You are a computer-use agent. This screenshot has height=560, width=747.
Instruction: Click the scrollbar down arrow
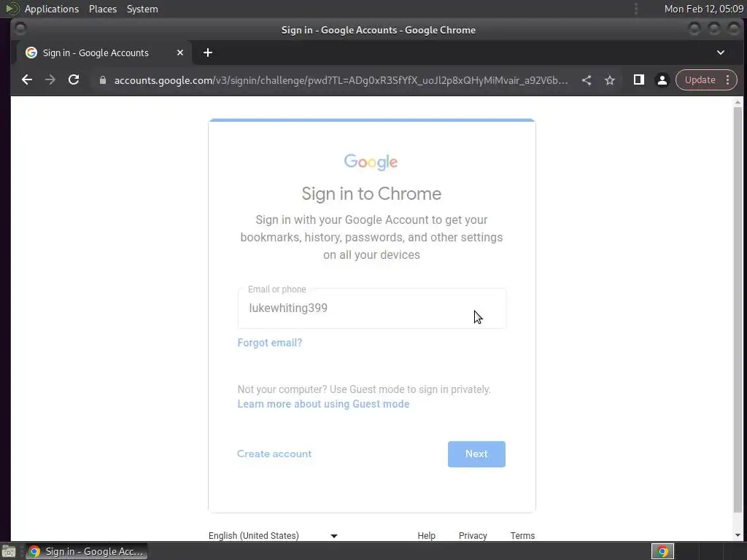point(738,536)
